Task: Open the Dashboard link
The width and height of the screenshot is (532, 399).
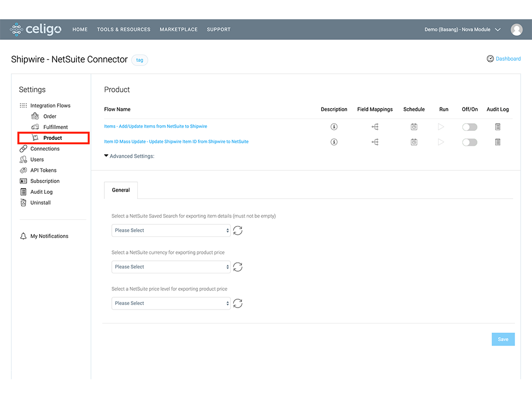Action: [508, 59]
